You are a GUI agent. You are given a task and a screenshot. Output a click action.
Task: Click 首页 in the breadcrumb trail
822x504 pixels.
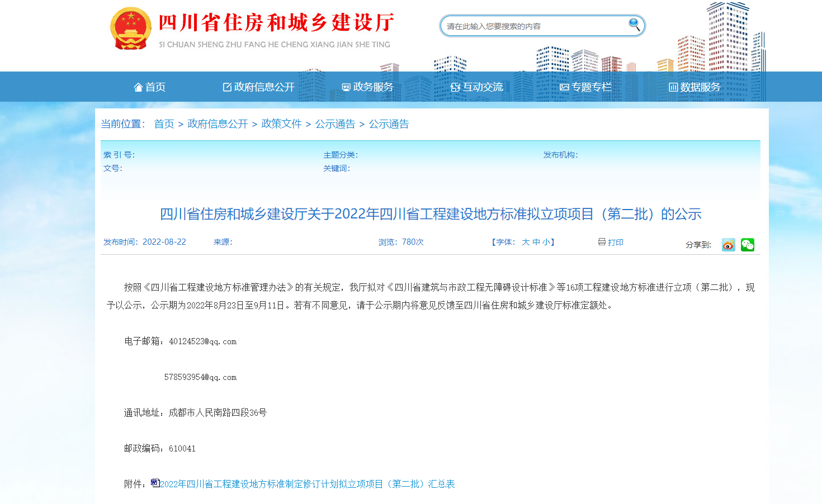(164, 124)
